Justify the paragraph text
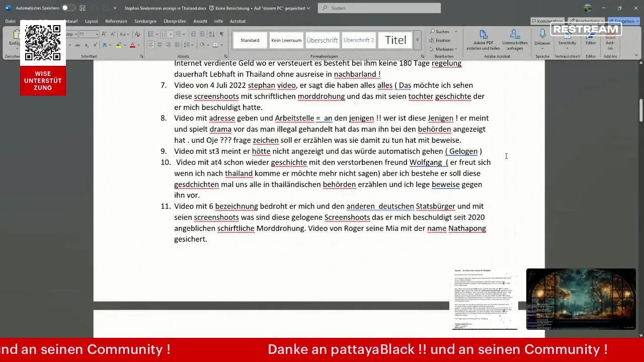 click(x=178, y=45)
